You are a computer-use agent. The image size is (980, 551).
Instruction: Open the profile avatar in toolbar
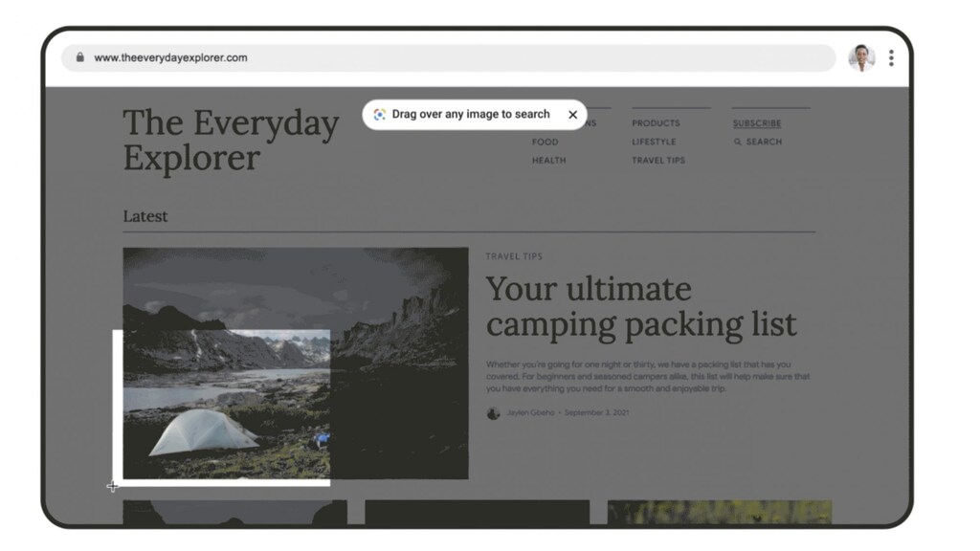click(x=861, y=58)
